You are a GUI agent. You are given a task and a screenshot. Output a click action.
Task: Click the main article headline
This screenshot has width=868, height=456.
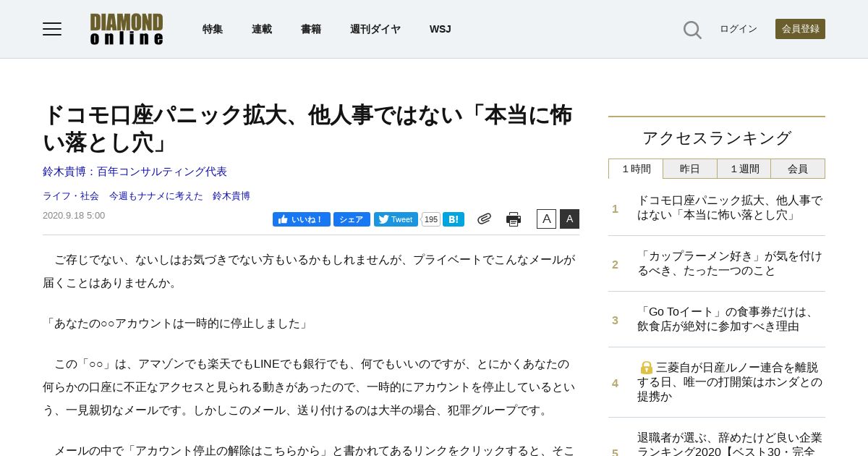tap(307, 129)
